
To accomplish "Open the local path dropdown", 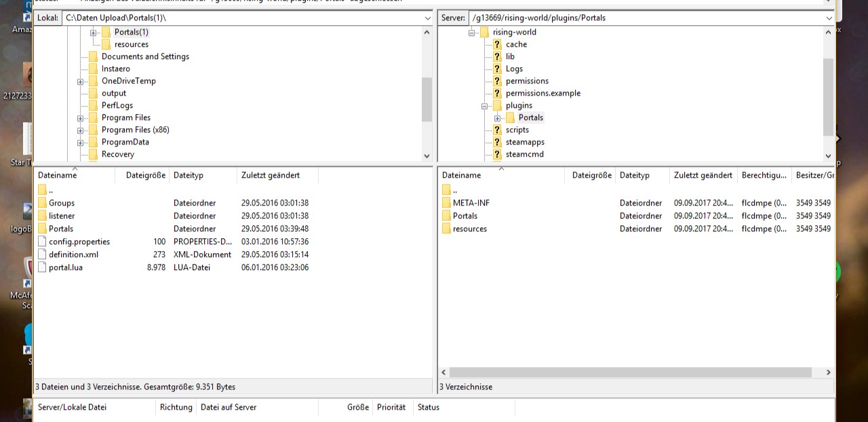I will coord(427,18).
